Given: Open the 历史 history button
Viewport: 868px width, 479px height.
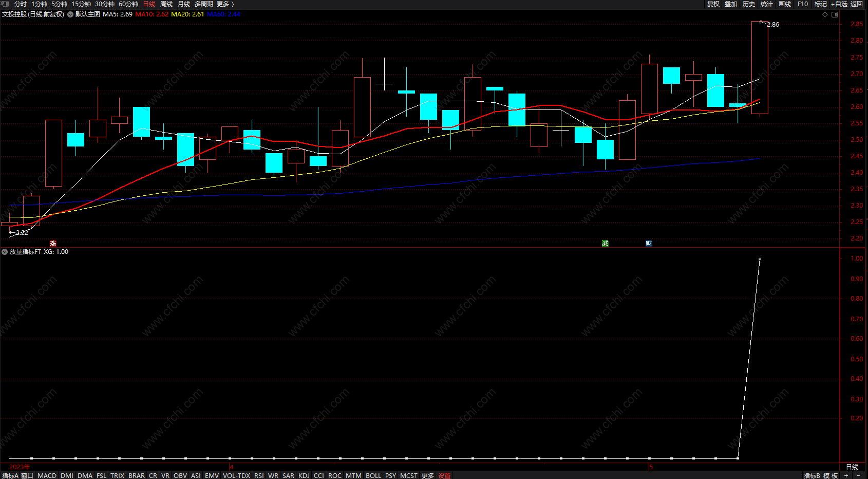Looking at the screenshot, I should [749, 4].
